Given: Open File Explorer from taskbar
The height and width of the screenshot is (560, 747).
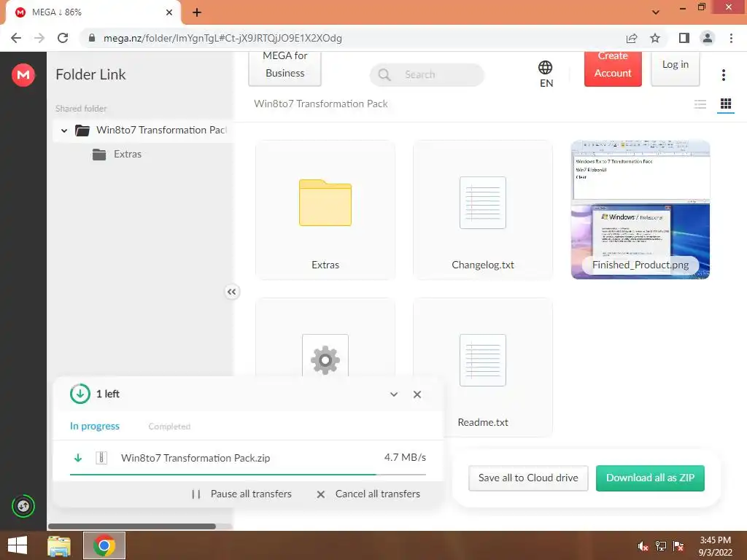Looking at the screenshot, I should pos(59,545).
